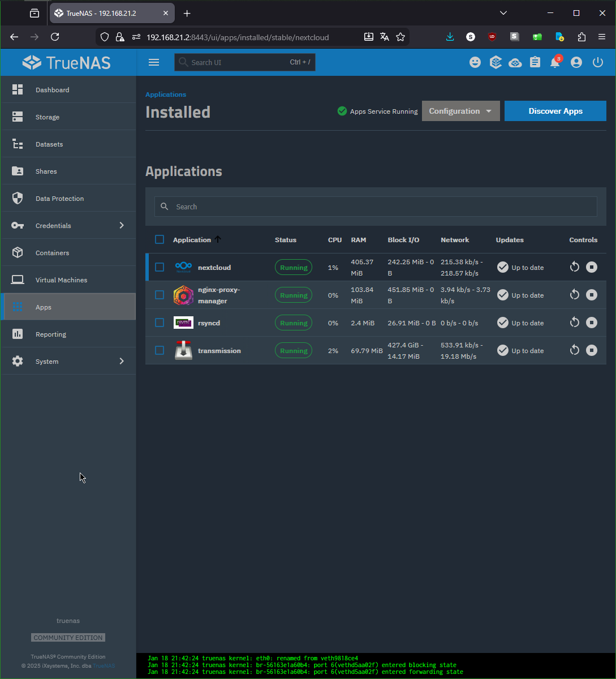Open the alerts bell icon
This screenshot has height=679, width=616.
[555, 62]
